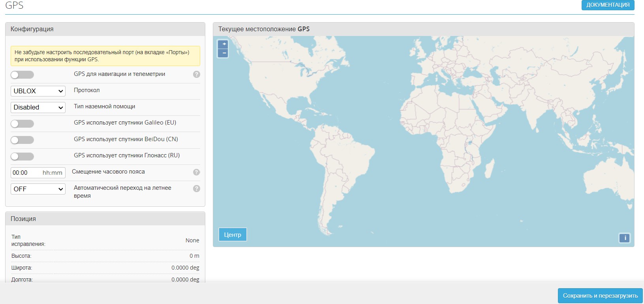644x304 pixels.
Task: Toggle Galileo (EU) satellites usage
Action: 22,124
